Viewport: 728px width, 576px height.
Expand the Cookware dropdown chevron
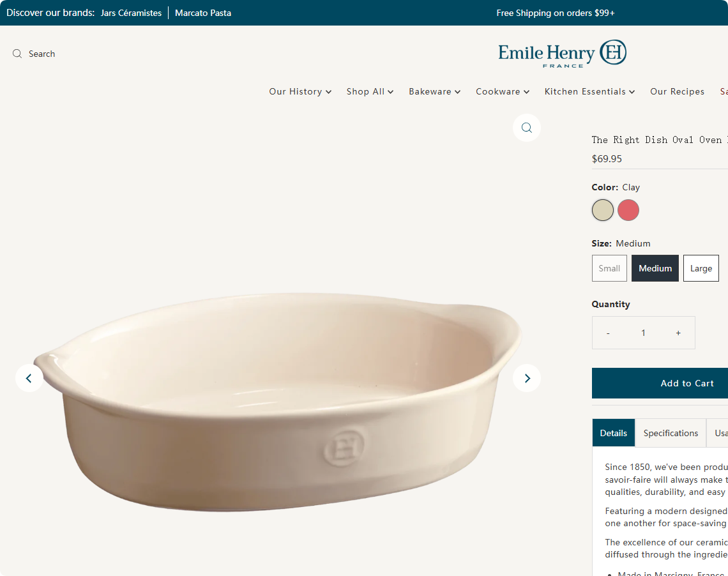click(526, 92)
